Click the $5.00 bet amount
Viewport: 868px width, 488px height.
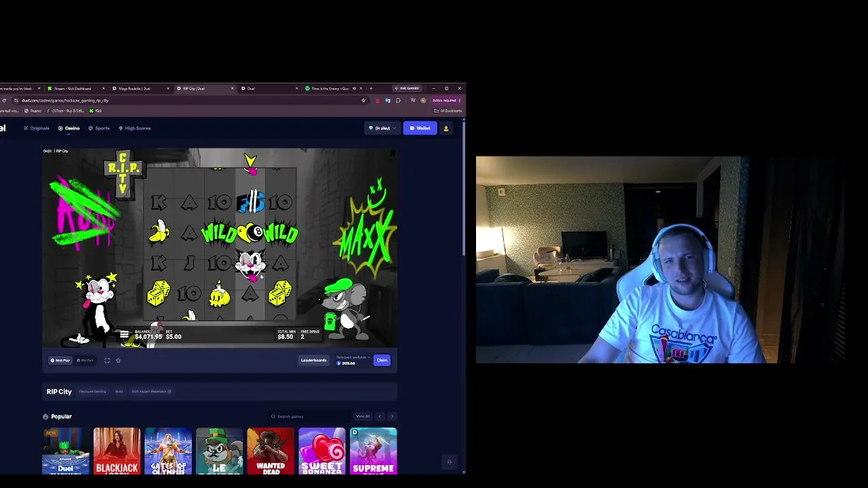pos(174,337)
